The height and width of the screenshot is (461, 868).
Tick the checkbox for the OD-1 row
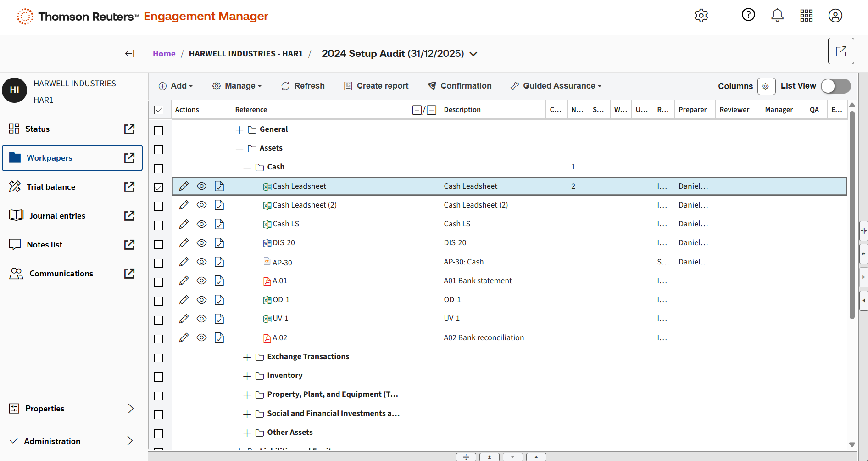(159, 301)
